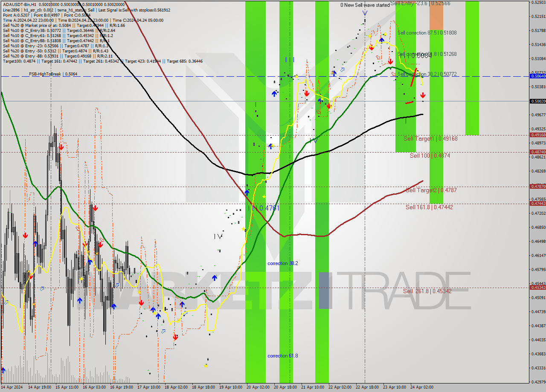This screenshot has width=546, height=392.
Task: Click the blue 0.50640 price tag on axis
Action: (537, 76)
